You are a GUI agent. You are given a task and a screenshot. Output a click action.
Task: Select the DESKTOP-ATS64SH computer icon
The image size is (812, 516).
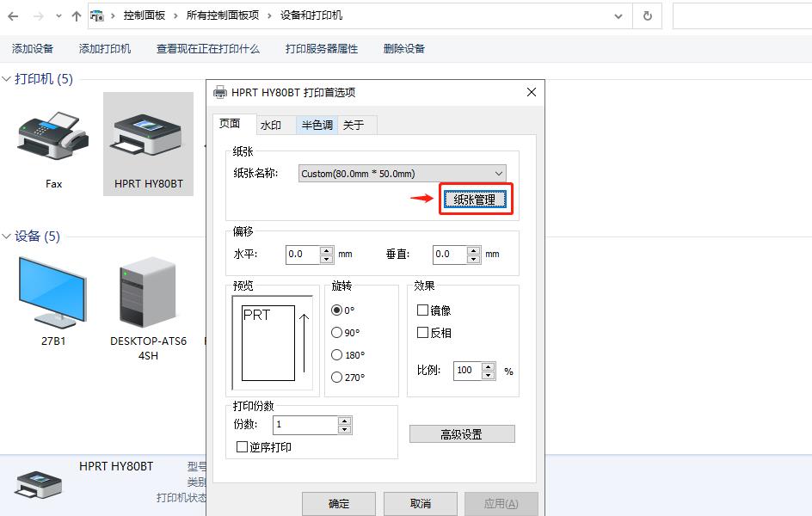pyautogui.click(x=148, y=292)
